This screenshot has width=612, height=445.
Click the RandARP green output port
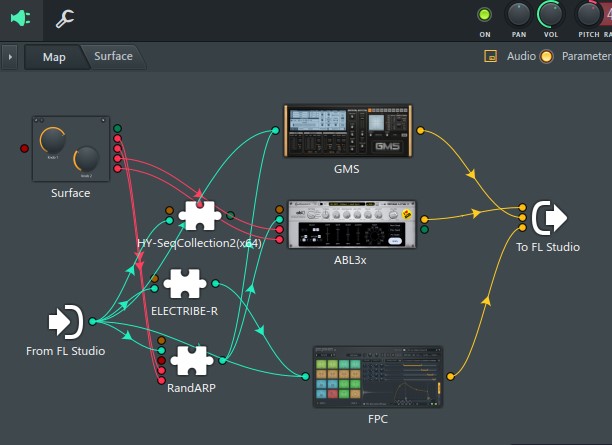click(222, 361)
